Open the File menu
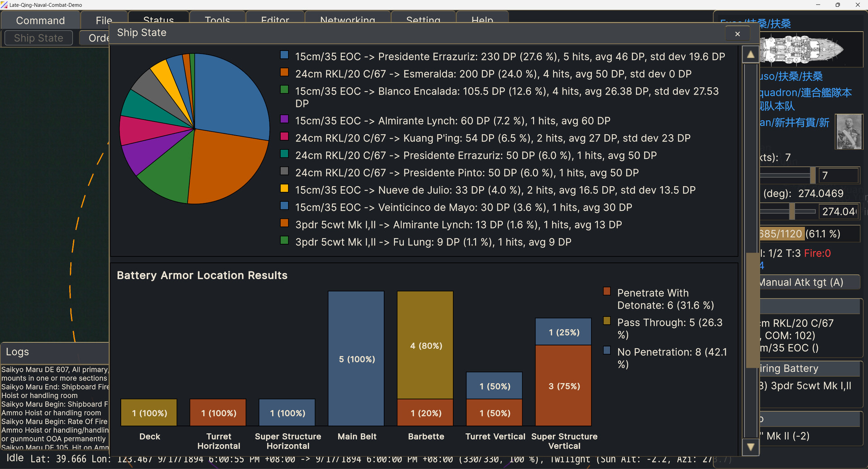The image size is (868, 469). 104,21
